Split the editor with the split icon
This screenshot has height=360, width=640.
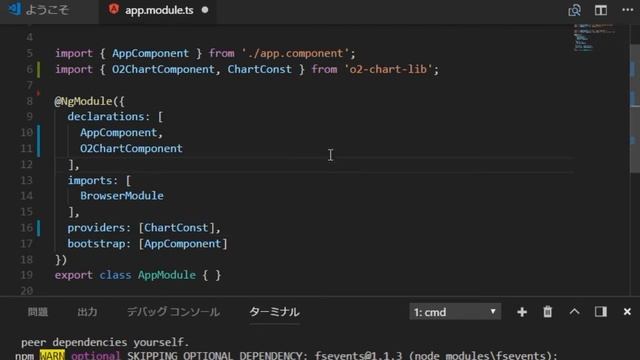coord(601,10)
